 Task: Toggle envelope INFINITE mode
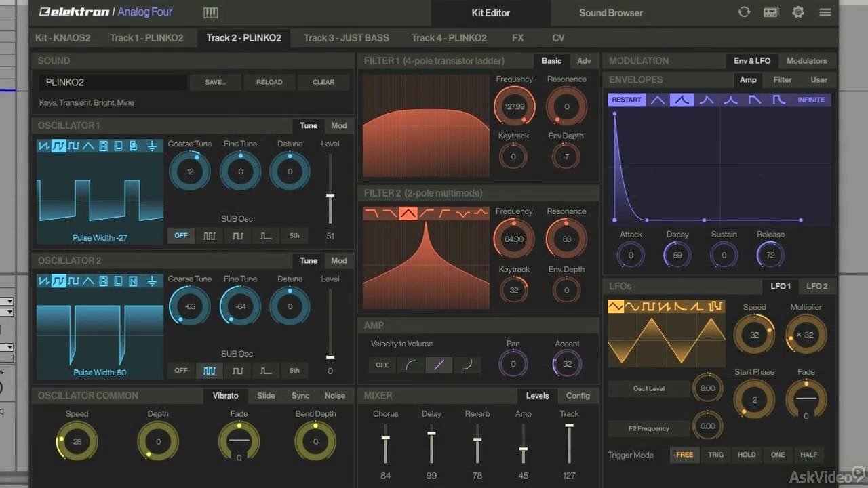point(811,100)
